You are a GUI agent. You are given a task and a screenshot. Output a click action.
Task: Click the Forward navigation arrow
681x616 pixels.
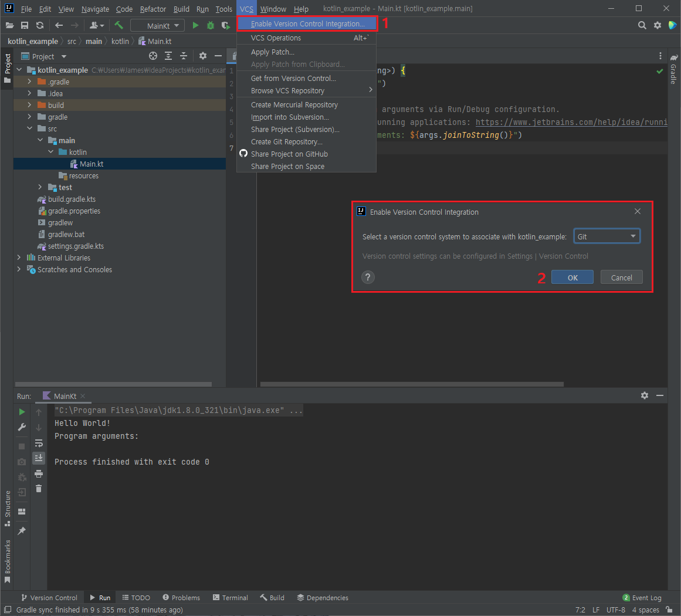(74, 26)
